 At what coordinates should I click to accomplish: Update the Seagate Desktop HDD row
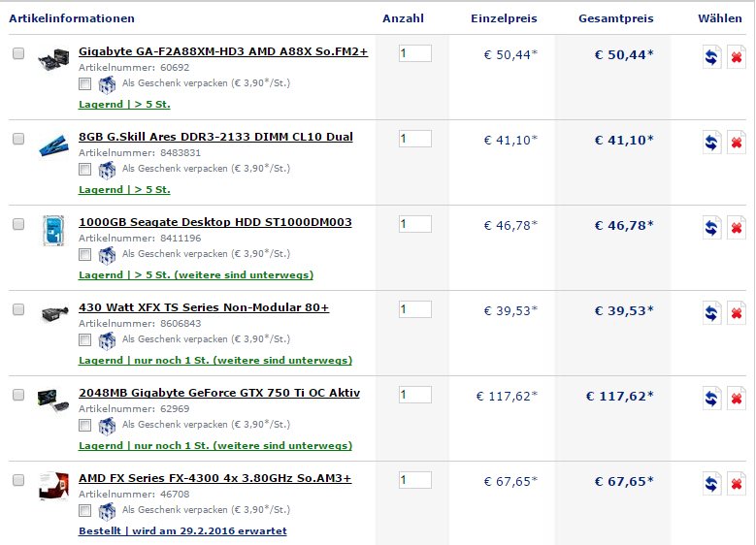711,228
